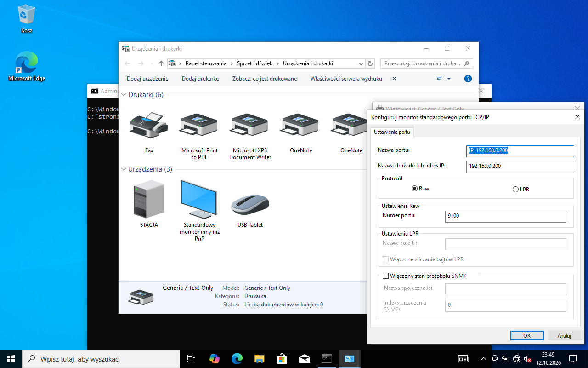This screenshot has height=368, width=588.
Task: Open the Ustawienia portu tab
Action: [392, 132]
